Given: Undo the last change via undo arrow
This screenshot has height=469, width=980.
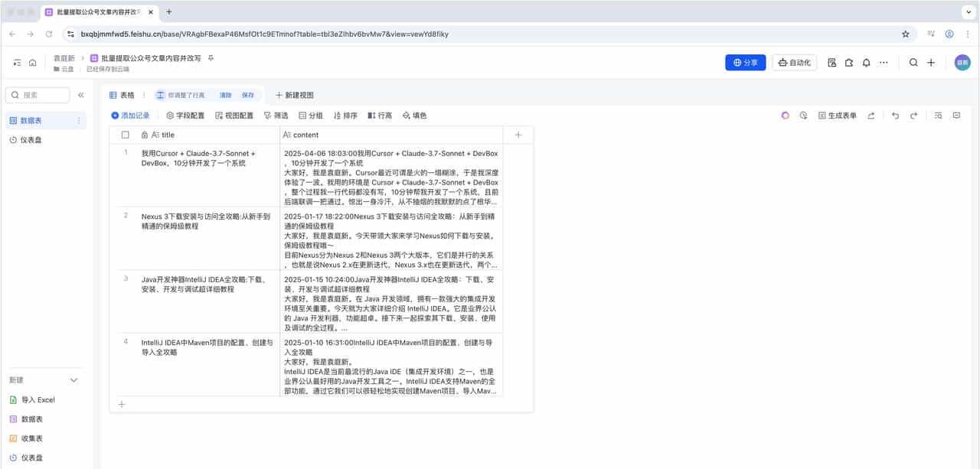Looking at the screenshot, I should tap(895, 115).
